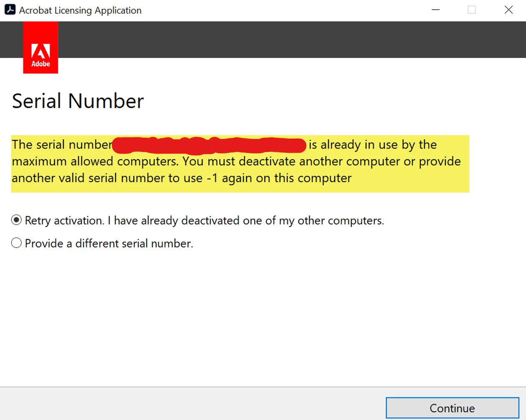The height and width of the screenshot is (420, 526).
Task: Click the Adobe logo in header
Action: (40, 48)
